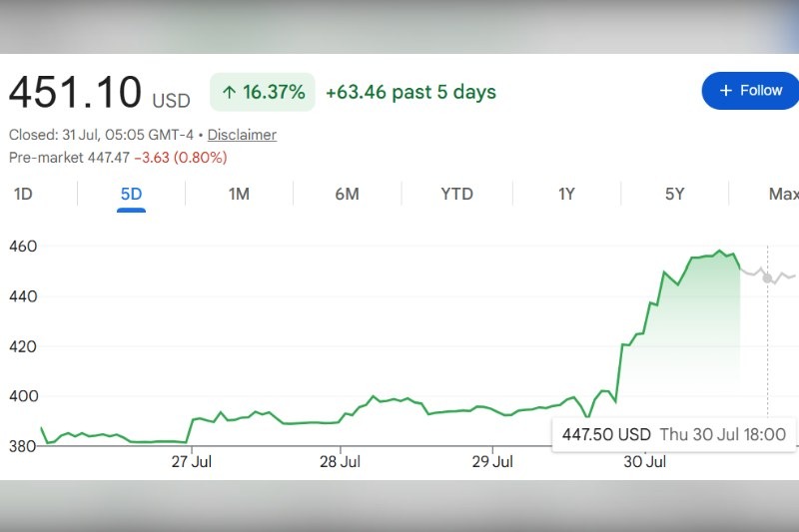Switch to the 6M range tab
Screen dimensions: 799x532
tap(347, 194)
